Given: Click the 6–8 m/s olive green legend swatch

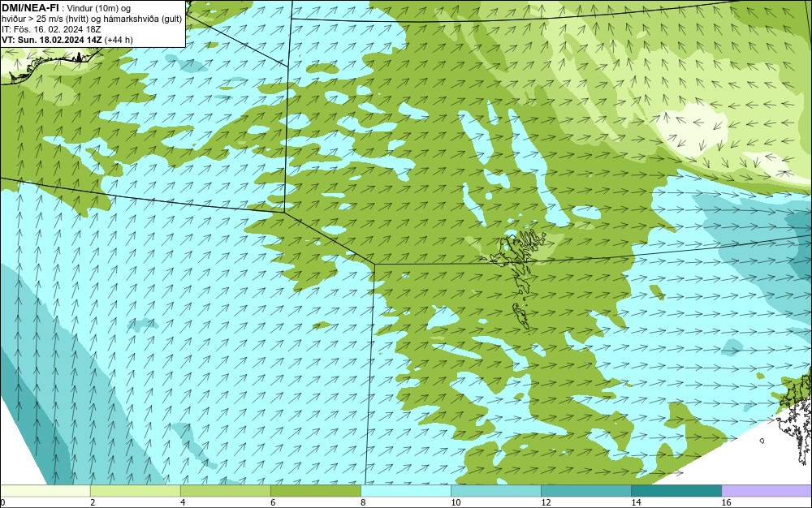Looking at the screenshot, I should [x=315, y=490].
